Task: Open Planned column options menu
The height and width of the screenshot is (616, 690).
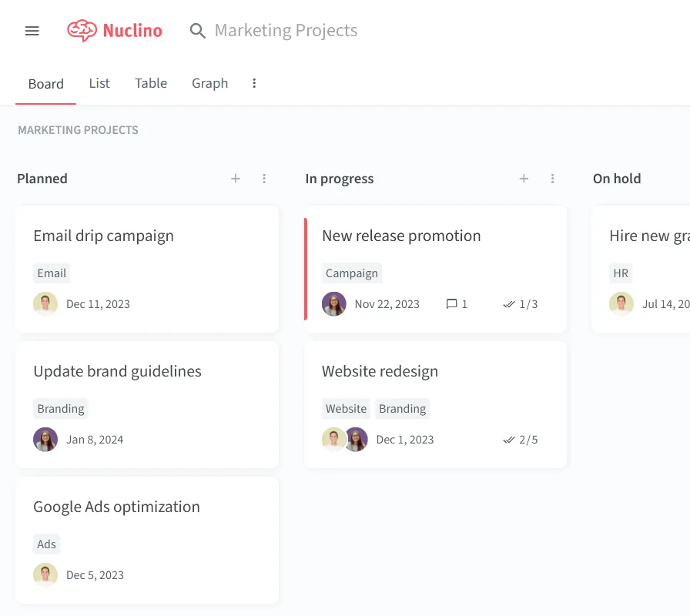Action: [264, 179]
